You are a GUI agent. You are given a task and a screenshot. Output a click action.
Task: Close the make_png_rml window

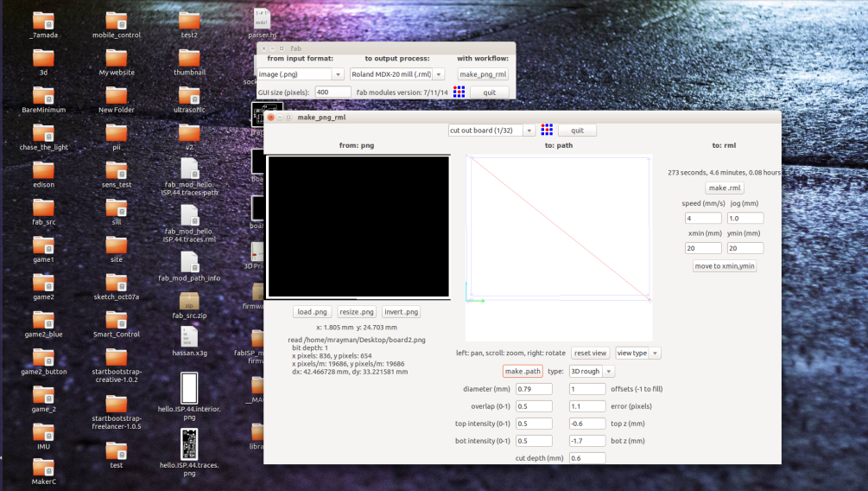[270, 117]
